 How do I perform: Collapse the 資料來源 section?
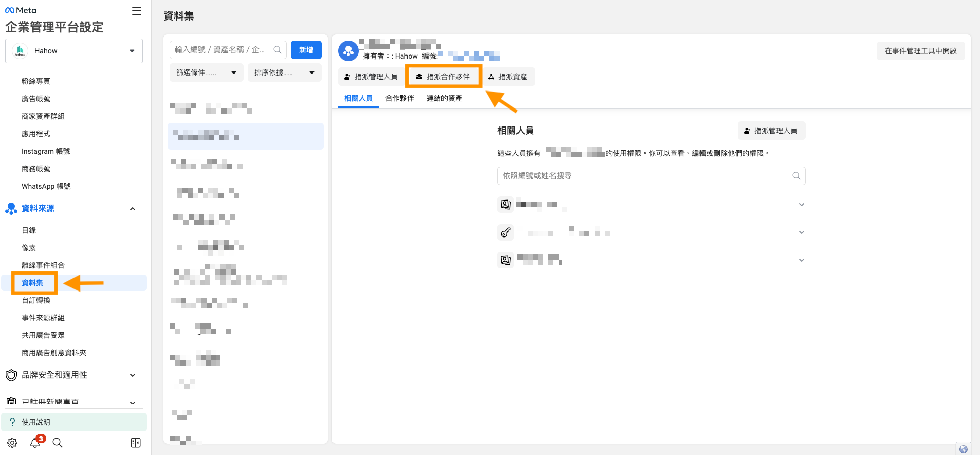click(x=133, y=209)
